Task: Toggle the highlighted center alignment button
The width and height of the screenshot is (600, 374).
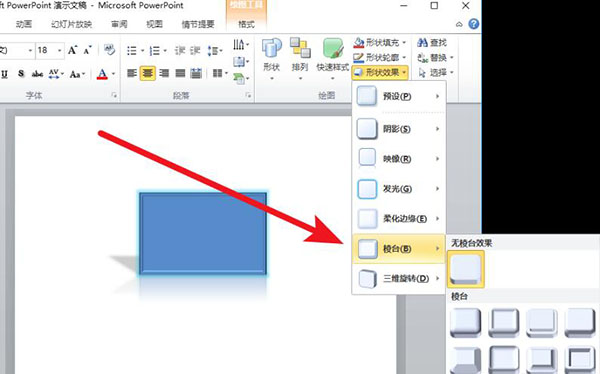Action: 148,73
